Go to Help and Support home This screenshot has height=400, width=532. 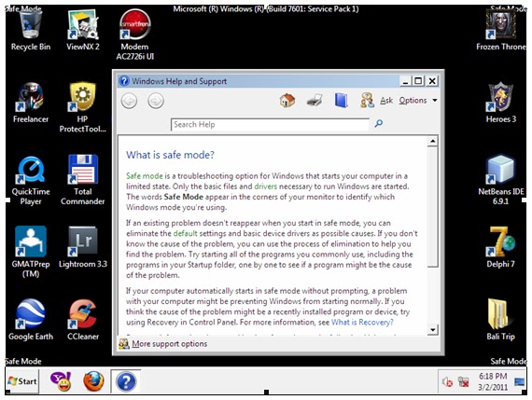[287, 101]
